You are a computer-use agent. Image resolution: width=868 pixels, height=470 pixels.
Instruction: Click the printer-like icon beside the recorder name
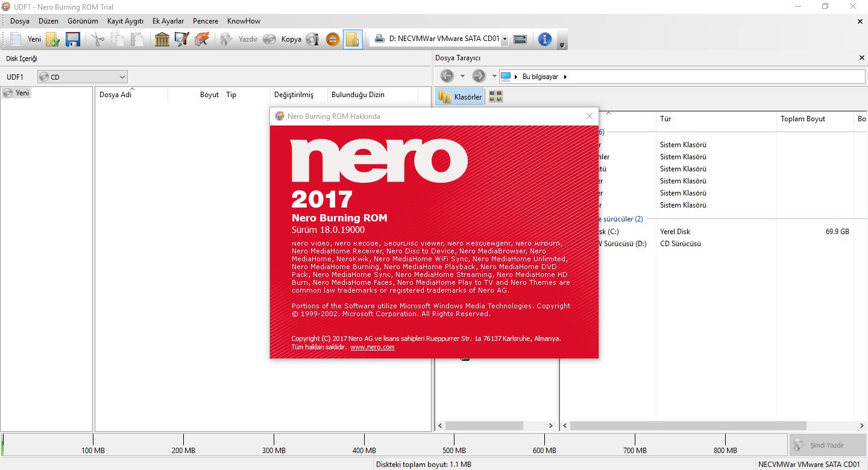(380, 39)
